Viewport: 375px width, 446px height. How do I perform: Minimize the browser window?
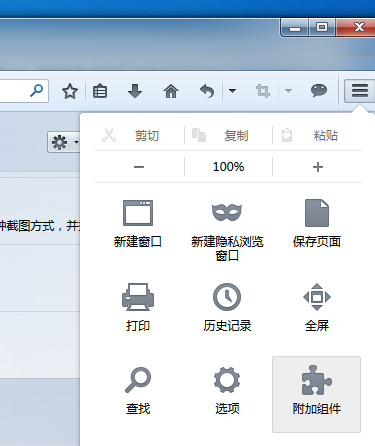(x=295, y=27)
